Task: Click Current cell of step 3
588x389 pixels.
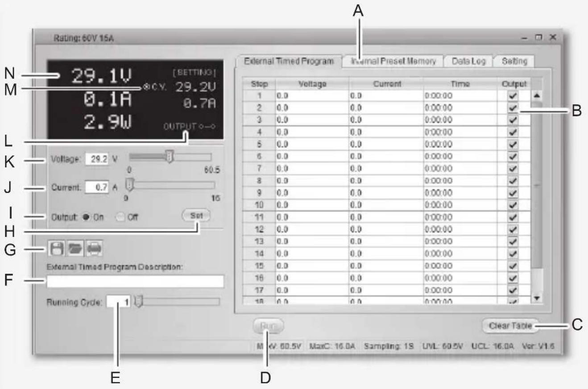Action: (386, 120)
